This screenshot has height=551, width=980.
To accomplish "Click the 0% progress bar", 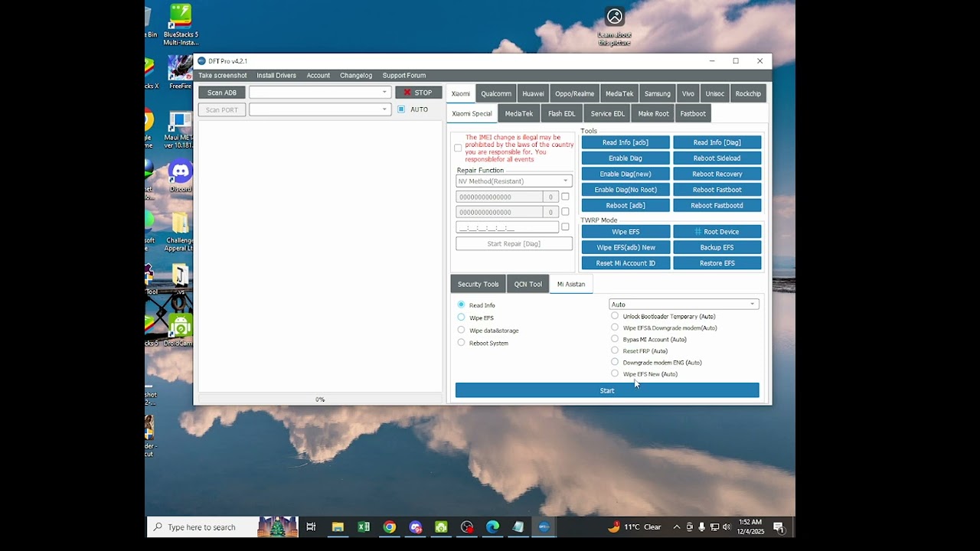I will [320, 399].
